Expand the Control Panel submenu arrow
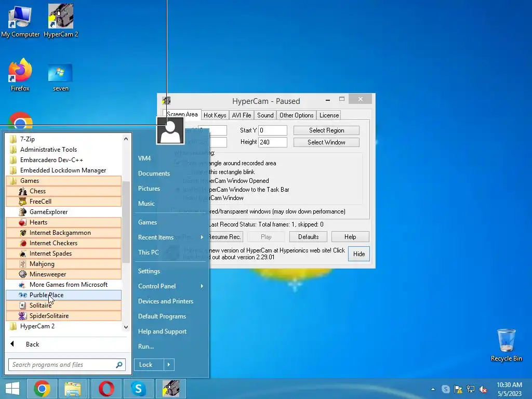The image size is (532, 399). pyautogui.click(x=202, y=286)
